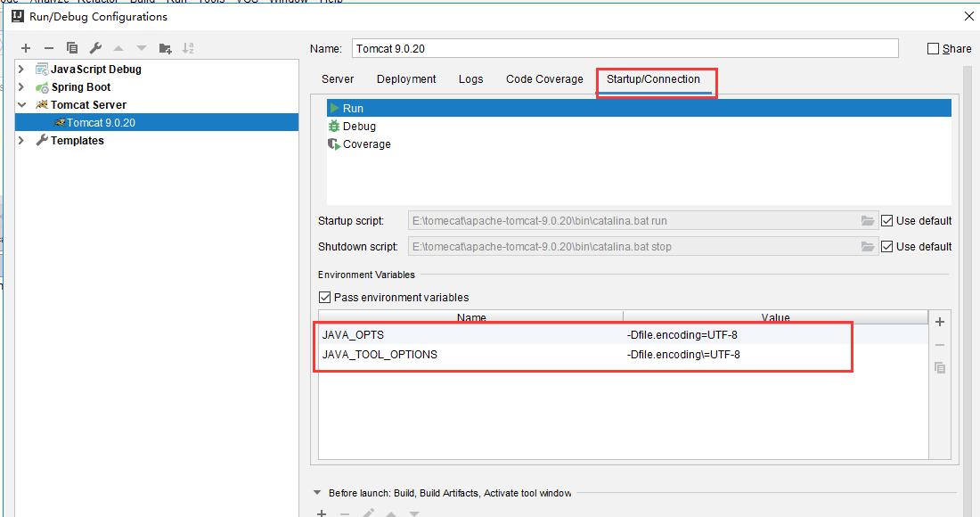Select the JavaScript Debug tree item
980x517 pixels.
coord(95,69)
